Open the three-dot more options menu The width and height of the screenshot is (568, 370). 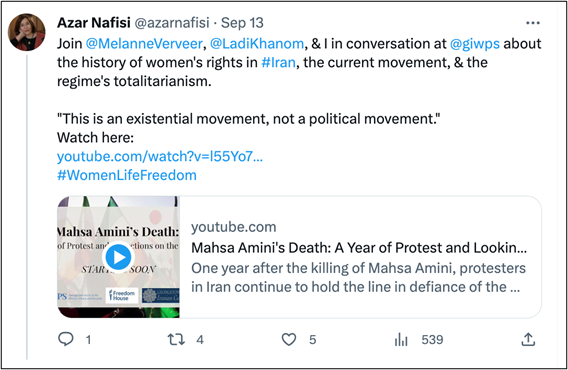[532, 23]
